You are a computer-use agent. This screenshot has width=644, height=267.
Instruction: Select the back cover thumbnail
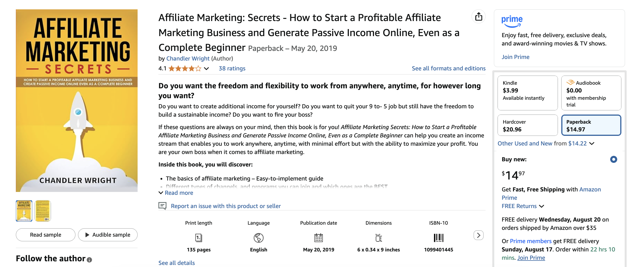coord(43,211)
